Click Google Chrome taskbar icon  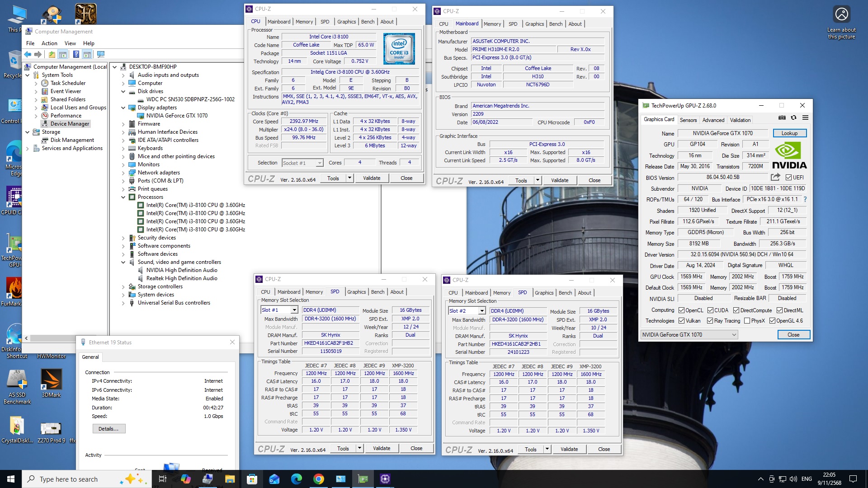point(319,479)
